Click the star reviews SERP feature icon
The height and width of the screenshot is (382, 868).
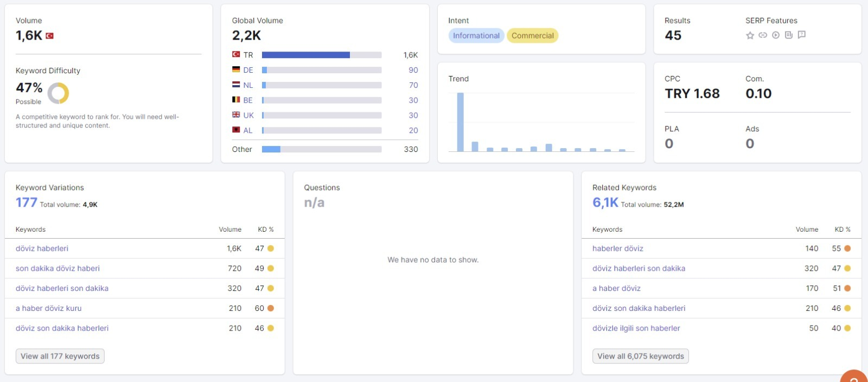click(750, 35)
